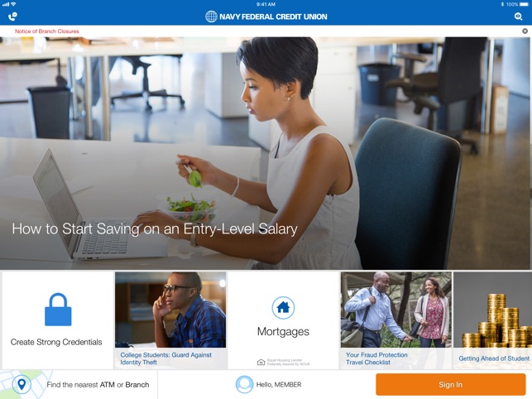Open Your Fraud Protection Travel Checklist
532x399 pixels.
pos(396,320)
